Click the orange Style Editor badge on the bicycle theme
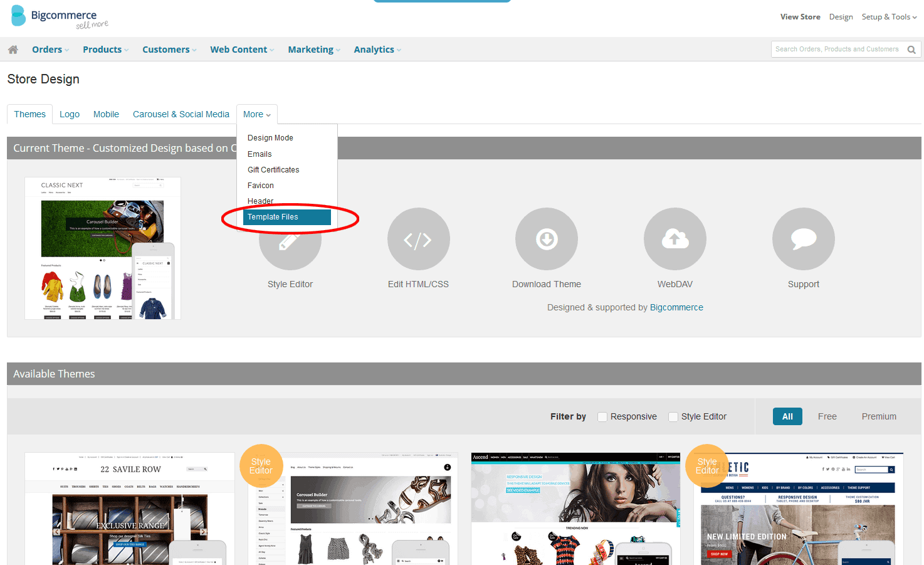The height and width of the screenshot is (565, 924). coord(707,466)
